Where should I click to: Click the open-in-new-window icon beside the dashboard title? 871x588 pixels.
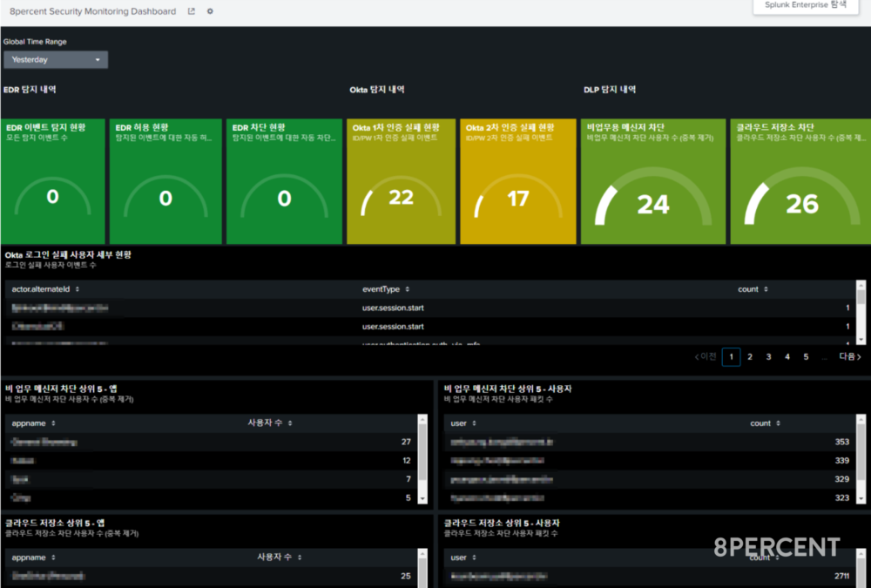(192, 12)
